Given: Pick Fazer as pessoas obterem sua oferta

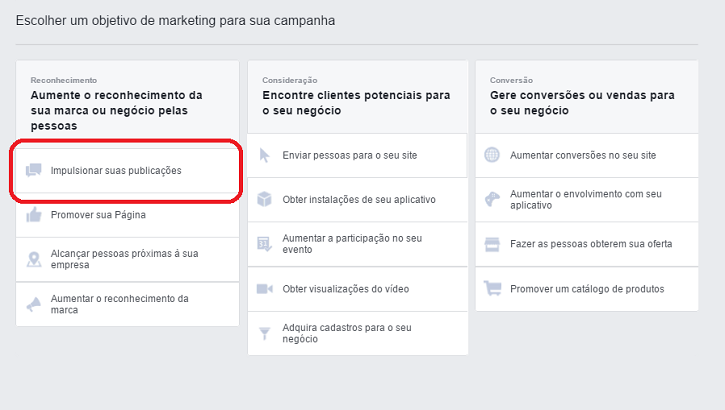Looking at the screenshot, I should 587,244.
